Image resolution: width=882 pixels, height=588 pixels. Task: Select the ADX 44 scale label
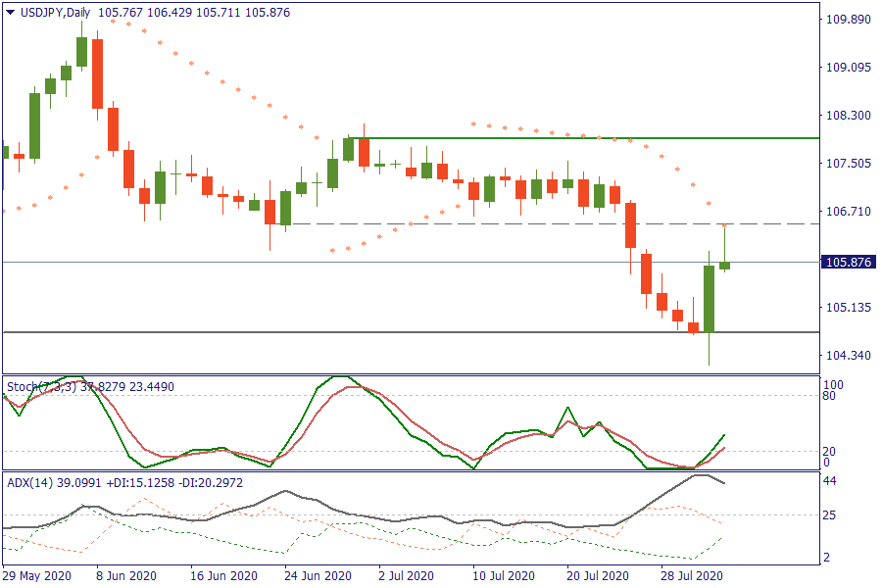coord(829,481)
